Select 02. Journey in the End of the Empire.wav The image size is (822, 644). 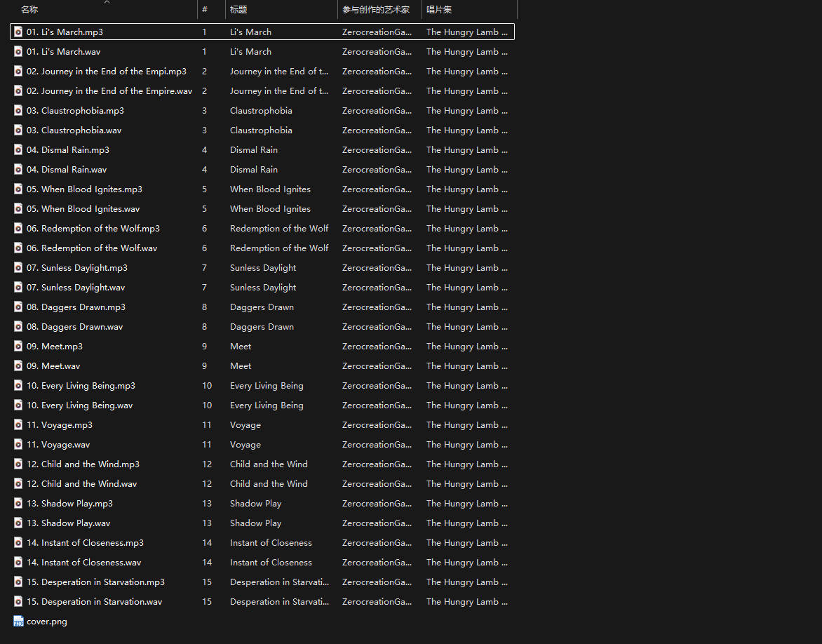(116, 90)
